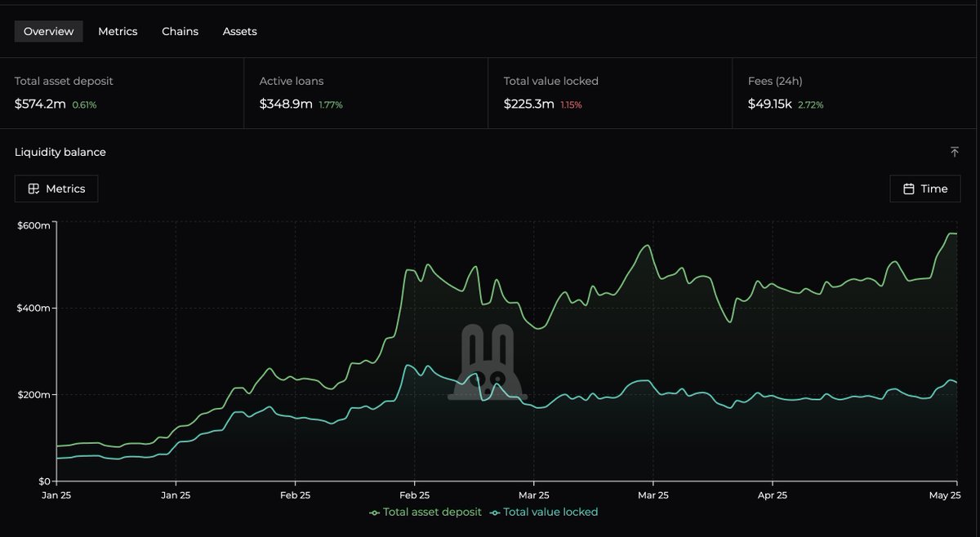Click the Active loans card label
This screenshot has height=537, width=980.
click(292, 81)
